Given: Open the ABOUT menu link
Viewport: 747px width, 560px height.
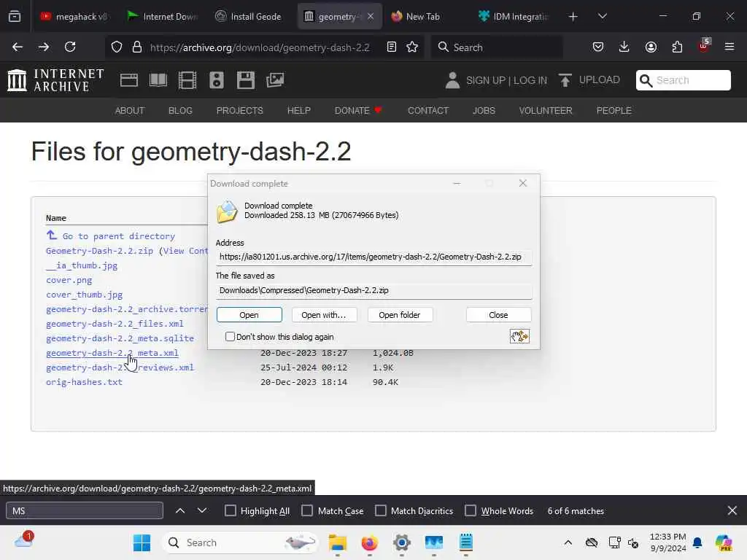Looking at the screenshot, I should [x=130, y=111].
